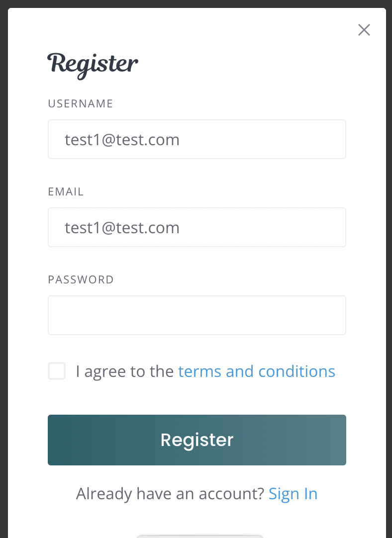Click the partially visible button below Sign In
This screenshot has height=538, width=392.
click(x=200, y=537)
